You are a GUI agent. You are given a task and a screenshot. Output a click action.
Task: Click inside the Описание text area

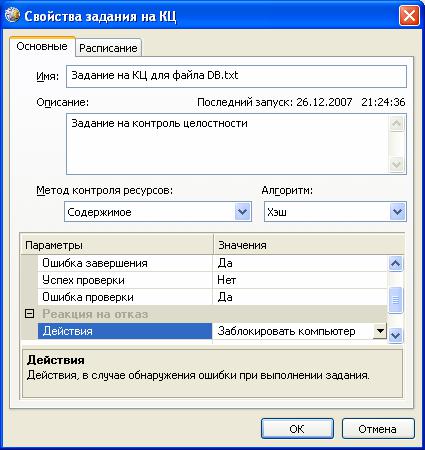coord(227,144)
